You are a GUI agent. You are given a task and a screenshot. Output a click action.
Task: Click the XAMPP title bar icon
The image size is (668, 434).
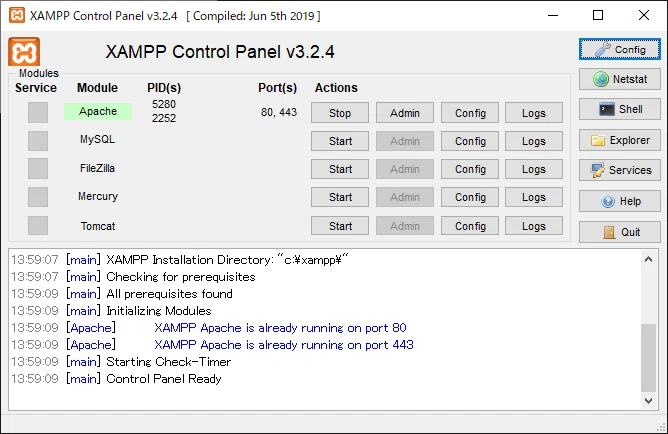[x=17, y=15]
